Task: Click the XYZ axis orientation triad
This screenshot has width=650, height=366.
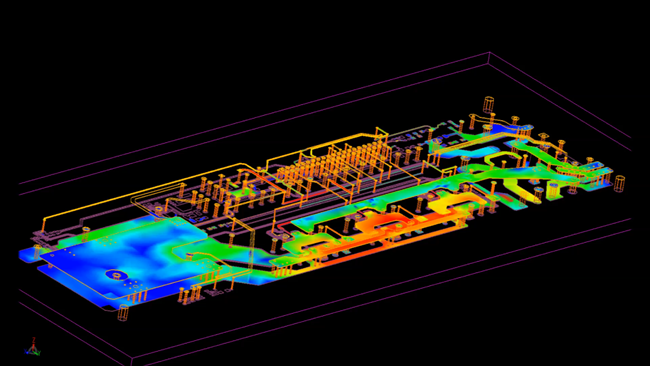Action: coord(33,347)
